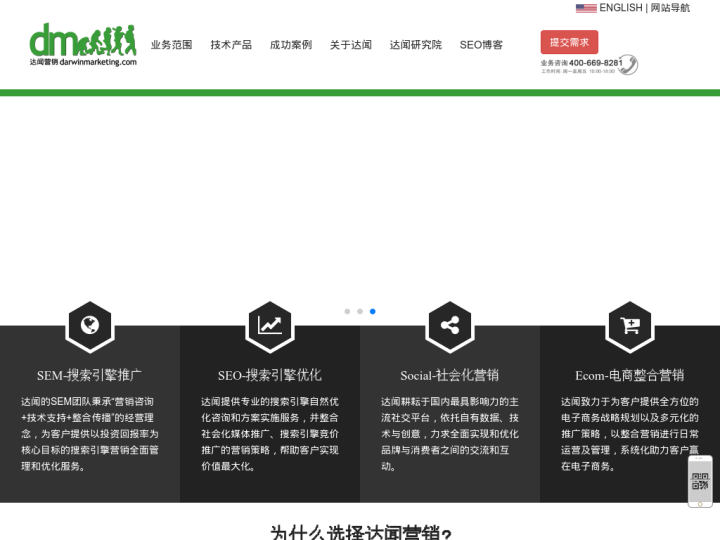Open the 网站导航 link
Image resolution: width=720 pixels, height=540 pixels.
tap(670, 8)
